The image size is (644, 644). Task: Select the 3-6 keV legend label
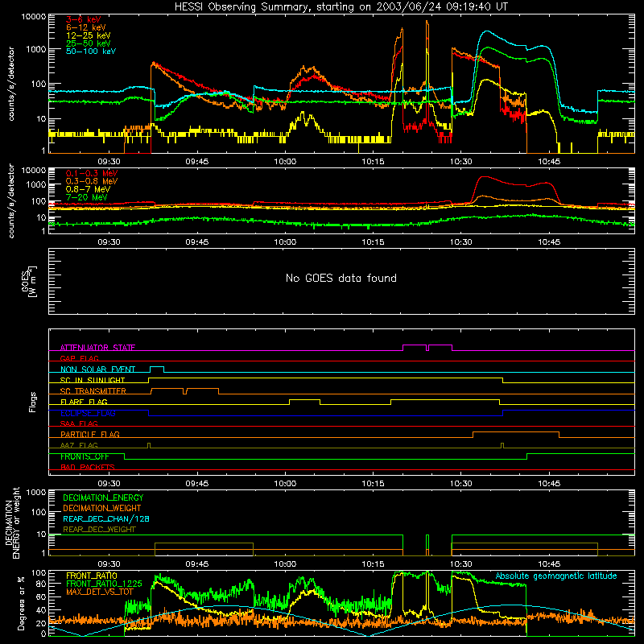84,19
